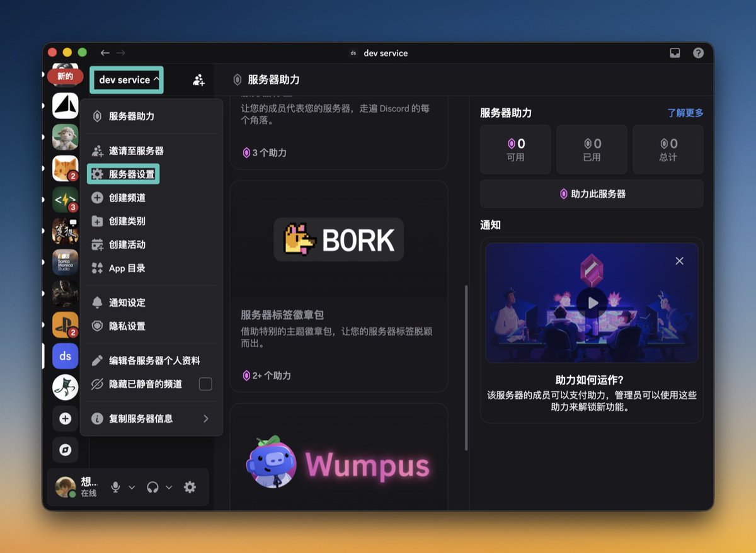Open 通知设定 notification settings
The image size is (756, 553).
coord(151,303)
